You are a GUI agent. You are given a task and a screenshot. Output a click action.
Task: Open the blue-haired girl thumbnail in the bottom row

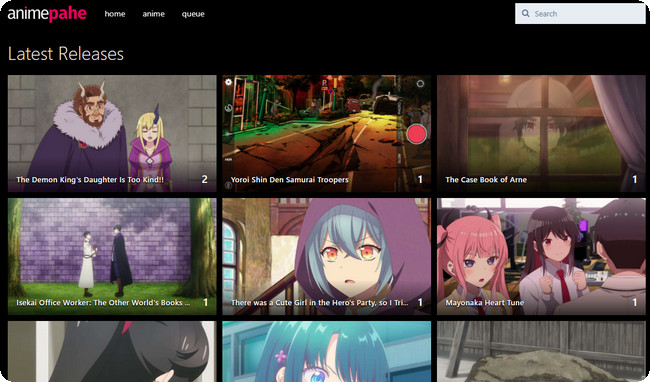coord(326,351)
